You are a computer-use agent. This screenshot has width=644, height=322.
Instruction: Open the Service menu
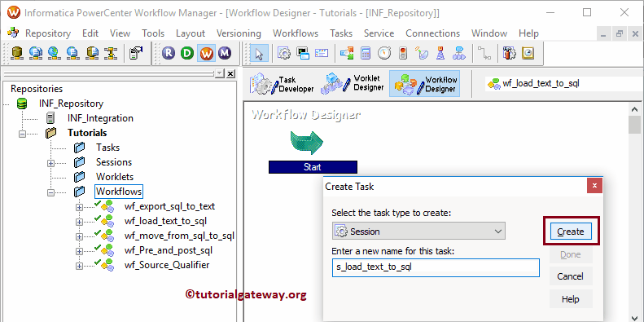[379, 33]
